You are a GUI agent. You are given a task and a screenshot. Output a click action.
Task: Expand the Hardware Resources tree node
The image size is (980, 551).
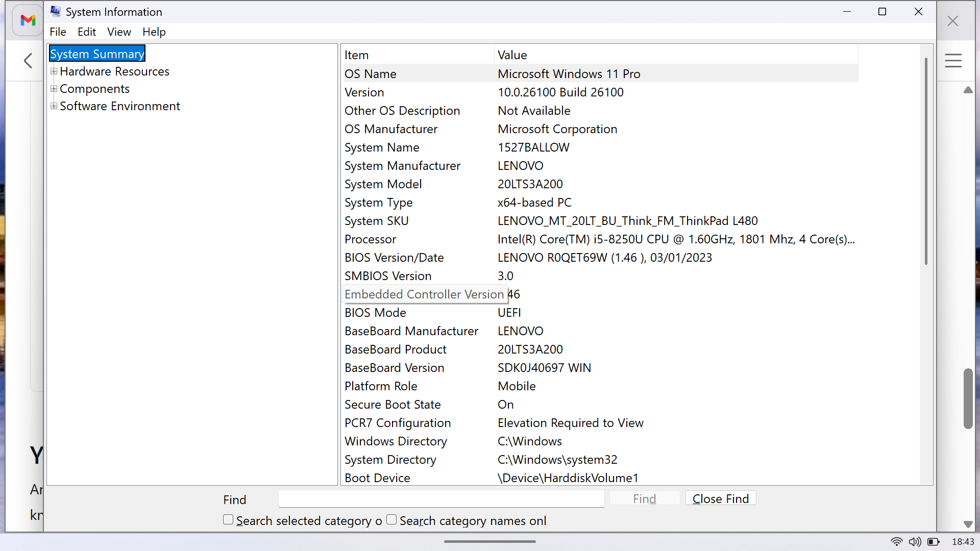click(x=54, y=71)
